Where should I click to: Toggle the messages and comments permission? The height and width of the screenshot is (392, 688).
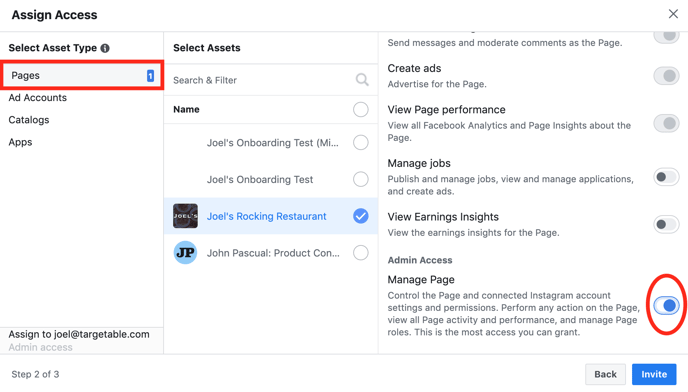666,36
